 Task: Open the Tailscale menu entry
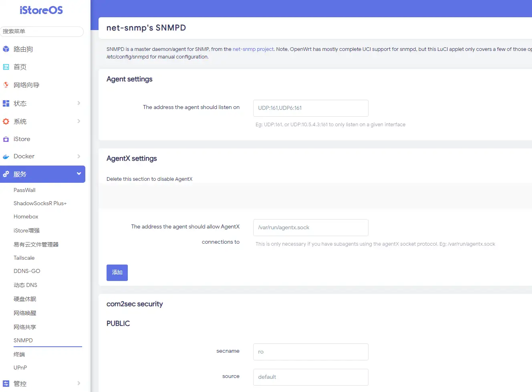(x=24, y=258)
